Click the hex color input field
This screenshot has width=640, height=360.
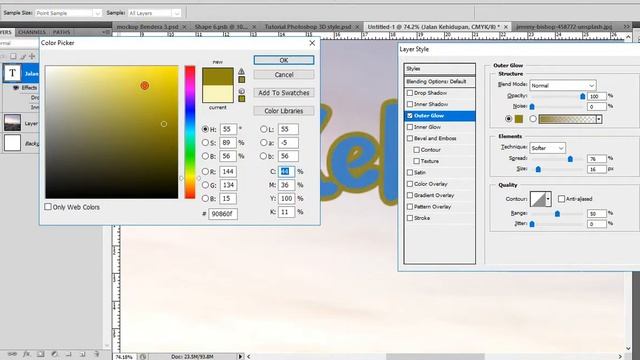pyautogui.click(x=223, y=213)
